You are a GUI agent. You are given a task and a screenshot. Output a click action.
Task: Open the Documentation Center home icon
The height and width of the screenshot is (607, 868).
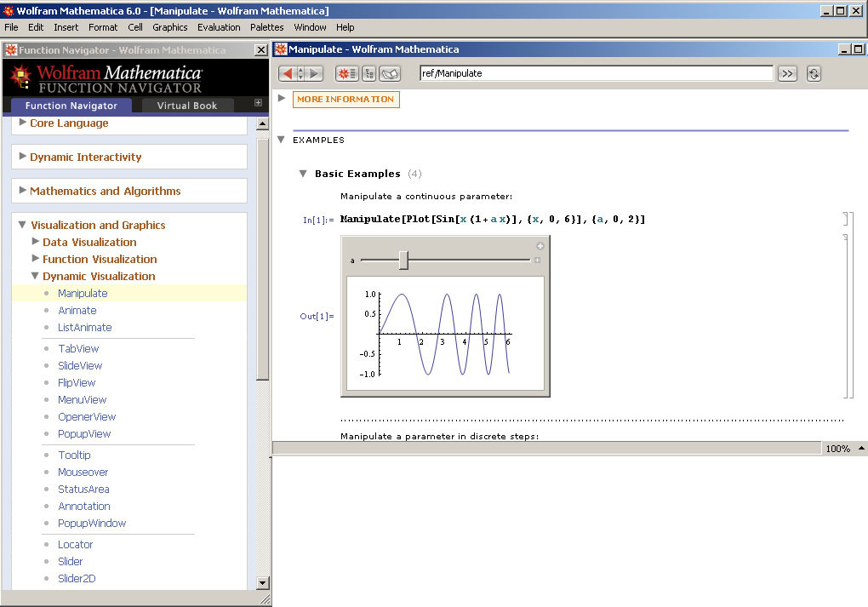347,73
